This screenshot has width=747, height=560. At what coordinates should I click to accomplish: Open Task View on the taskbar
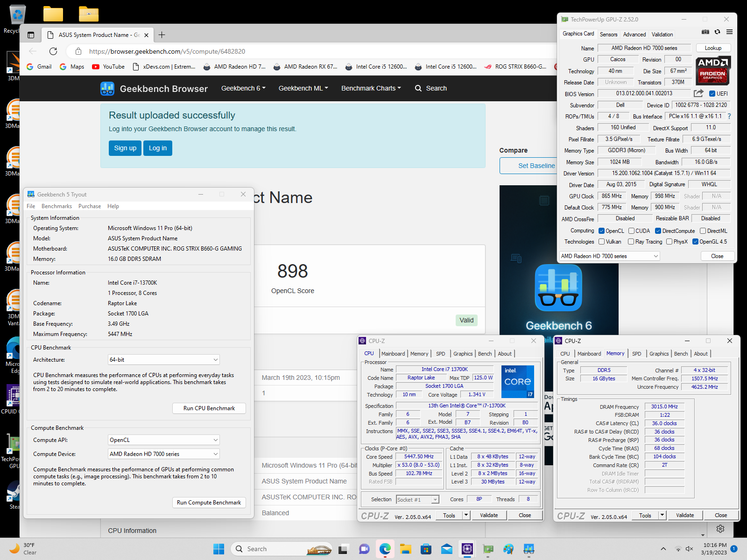(343, 549)
